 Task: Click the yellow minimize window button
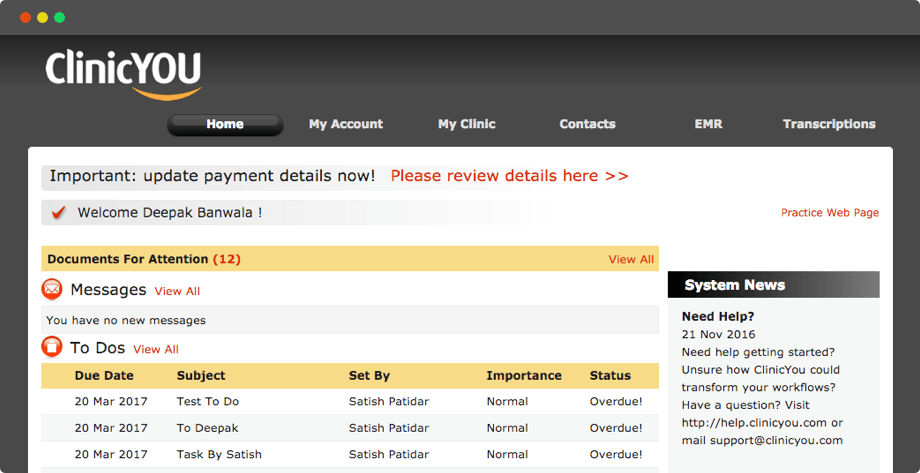pyautogui.click(x=42, y=18)
